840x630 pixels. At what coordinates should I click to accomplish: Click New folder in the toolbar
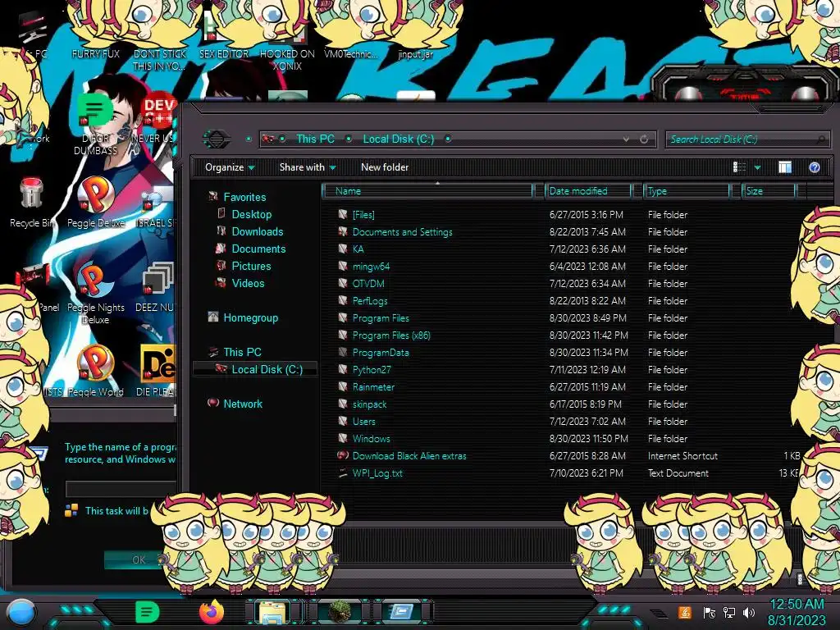385,167
